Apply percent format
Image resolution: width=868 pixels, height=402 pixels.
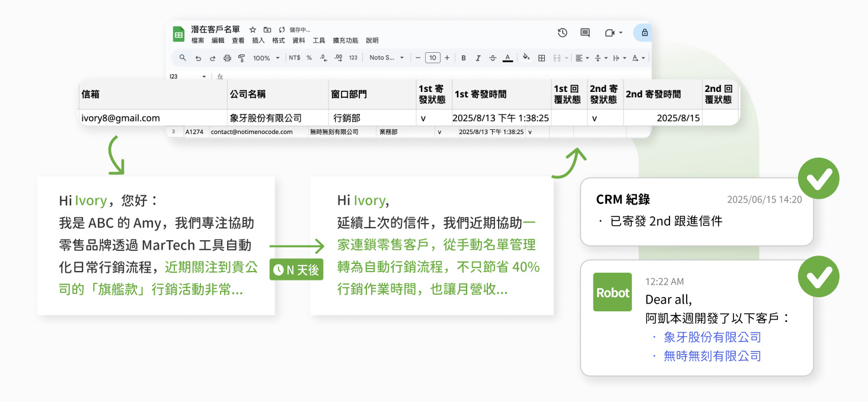(309, 58)
